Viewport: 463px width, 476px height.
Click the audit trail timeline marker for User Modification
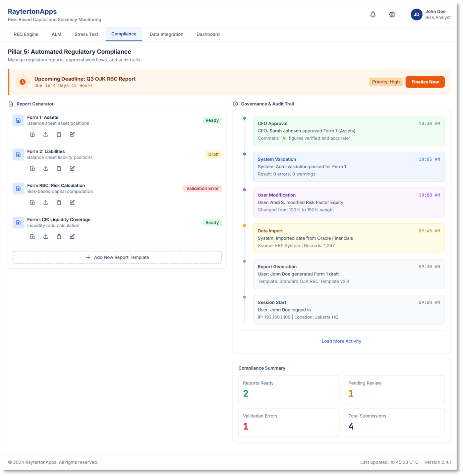pyautogui.click(x=244, y=190)
